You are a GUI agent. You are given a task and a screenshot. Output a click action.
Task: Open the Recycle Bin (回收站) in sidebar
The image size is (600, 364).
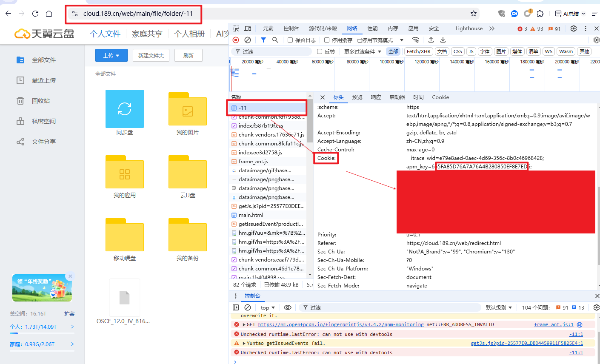(41, 101)
